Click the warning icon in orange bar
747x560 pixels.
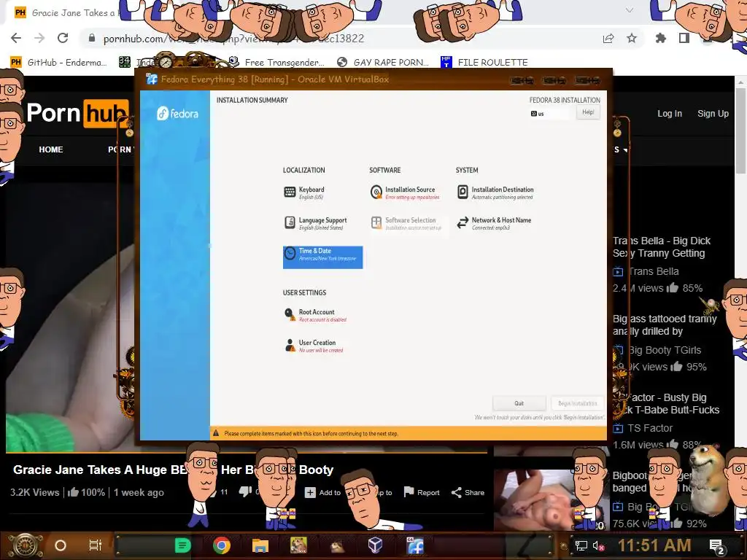216,433
